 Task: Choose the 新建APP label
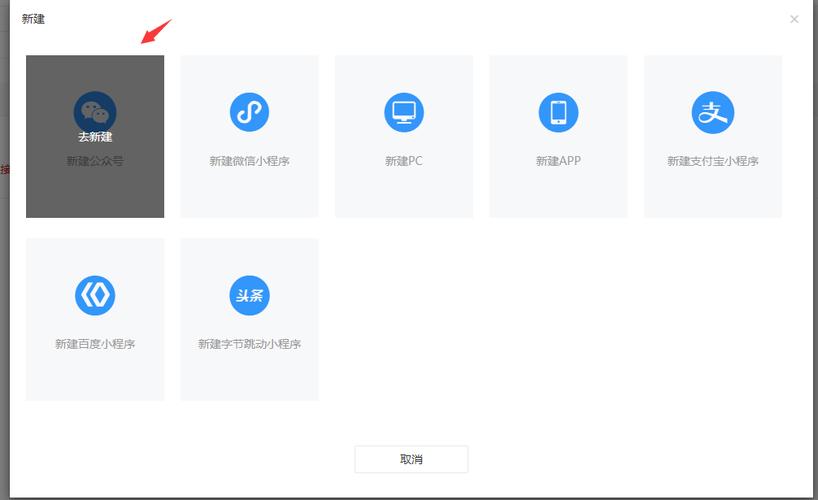(558, 161)
